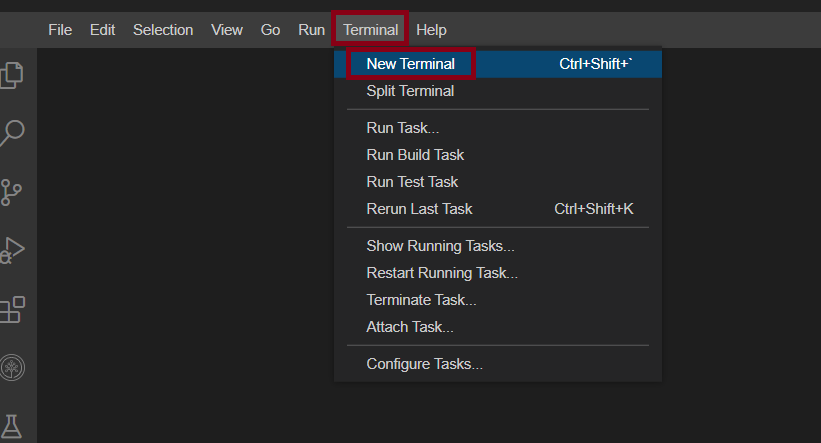Open the Search view icon
This screenshot has height=443, width=821.
(13, 132)
